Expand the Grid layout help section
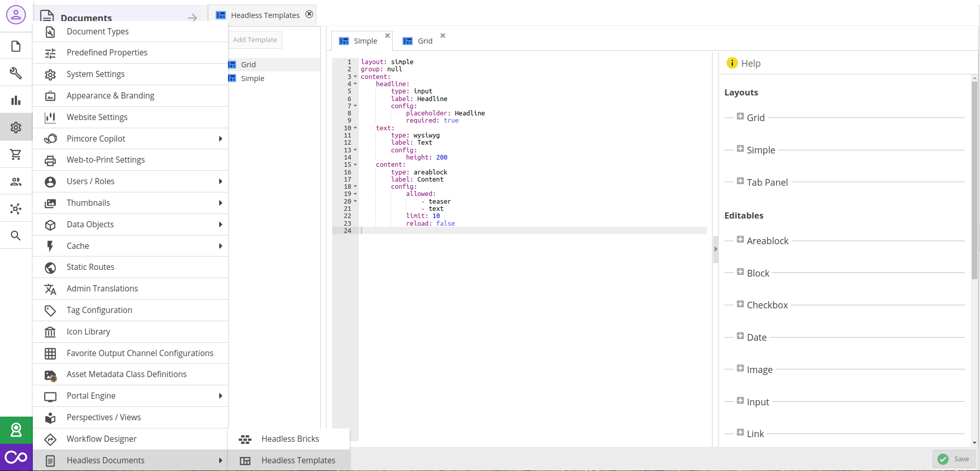Viewport: 980px width, 471px height. point(740,116)
